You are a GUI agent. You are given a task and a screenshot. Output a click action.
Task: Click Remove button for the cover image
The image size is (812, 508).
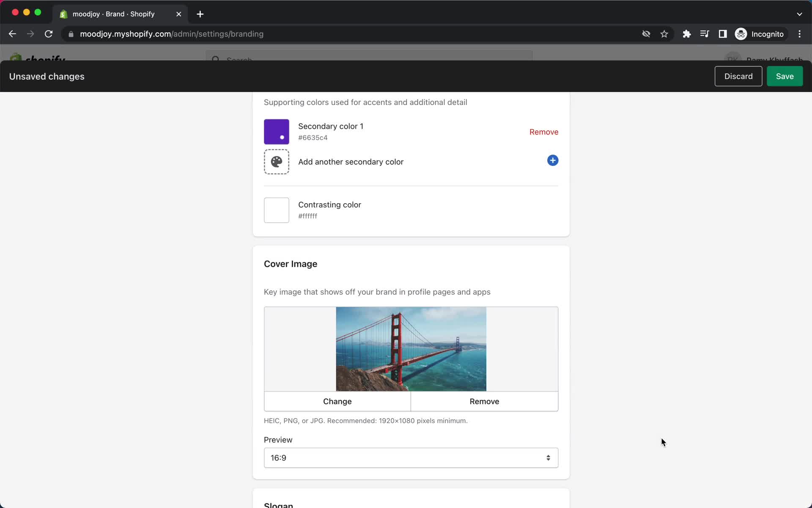(484, 401)
